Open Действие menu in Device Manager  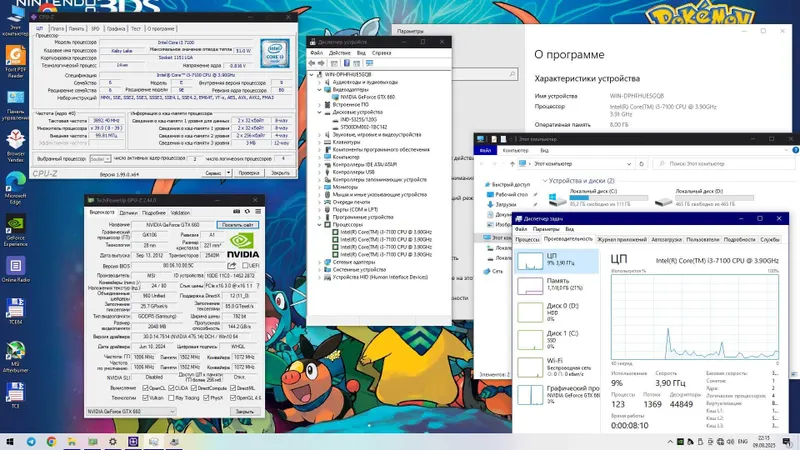(x=339, y=53)
